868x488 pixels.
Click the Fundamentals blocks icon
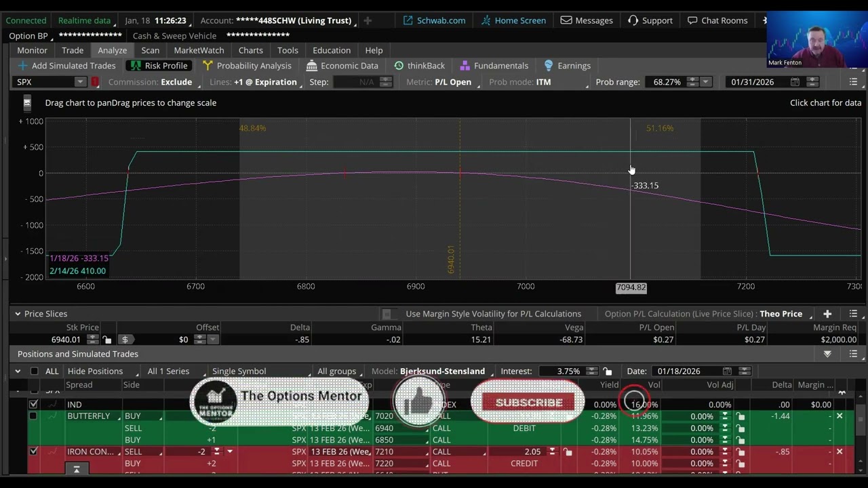point(465,66)
